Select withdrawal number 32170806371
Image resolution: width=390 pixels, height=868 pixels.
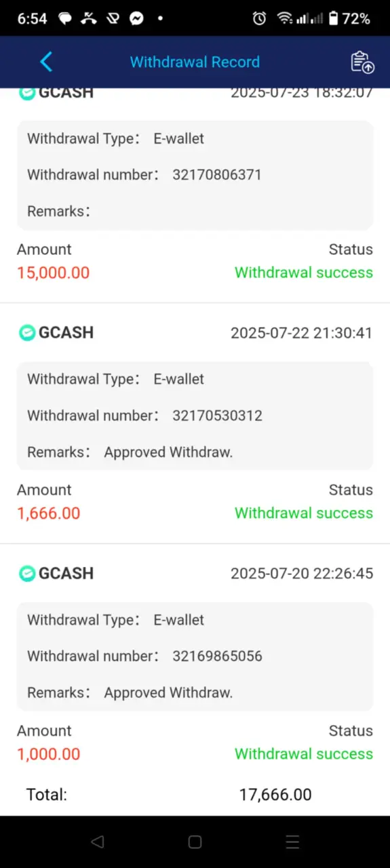point(217,175)
